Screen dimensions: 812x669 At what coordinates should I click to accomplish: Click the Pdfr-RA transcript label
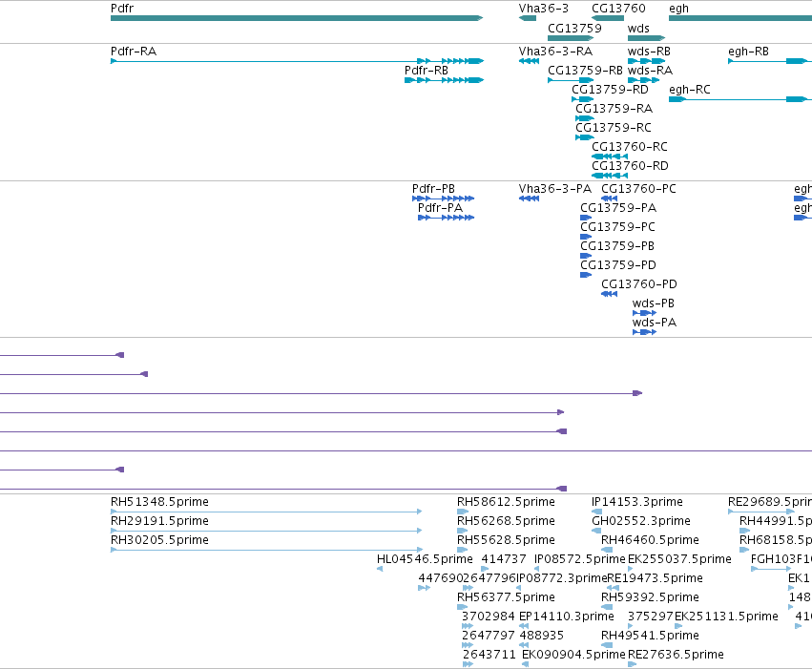(133, 52)
